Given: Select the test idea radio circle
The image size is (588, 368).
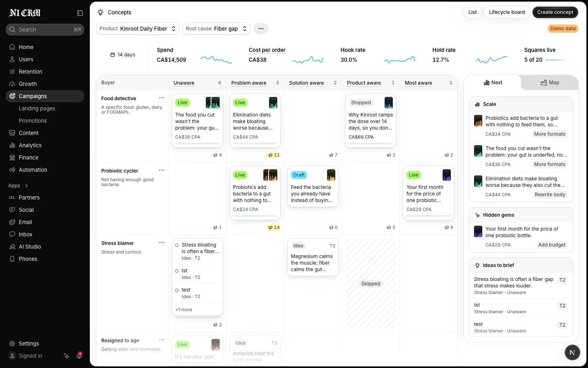Looking at the screenshot, I should pyautogui.click(x=177, y=290).
